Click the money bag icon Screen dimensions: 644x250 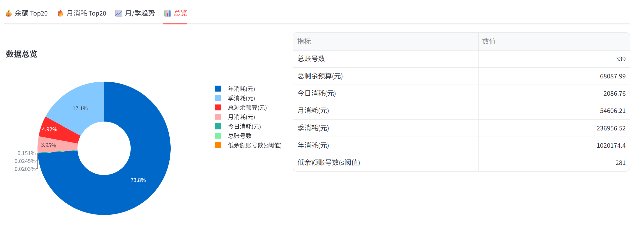coord(9,13)
